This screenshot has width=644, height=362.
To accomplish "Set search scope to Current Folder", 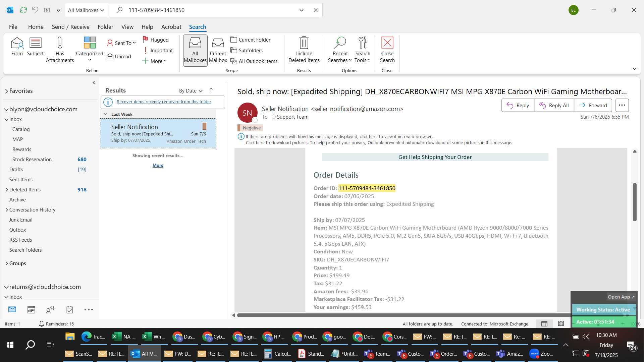I will click(x=251, y=40).
